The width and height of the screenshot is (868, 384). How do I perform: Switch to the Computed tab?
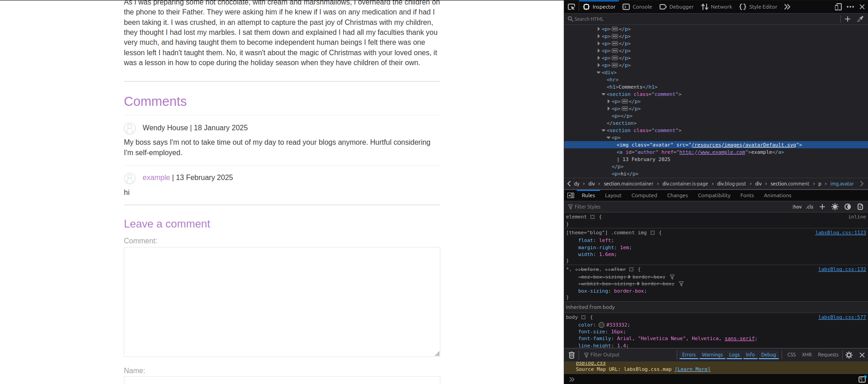(644, 195)
